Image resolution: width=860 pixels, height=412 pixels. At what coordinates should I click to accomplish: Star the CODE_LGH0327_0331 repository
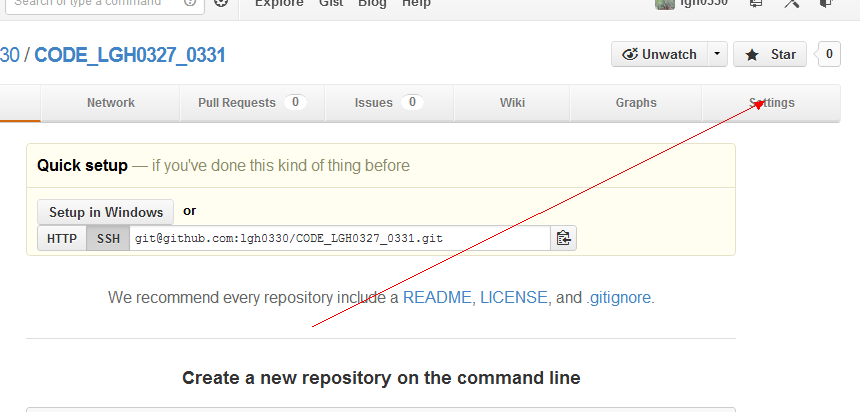pyautogui.click(x=770, y=54)
